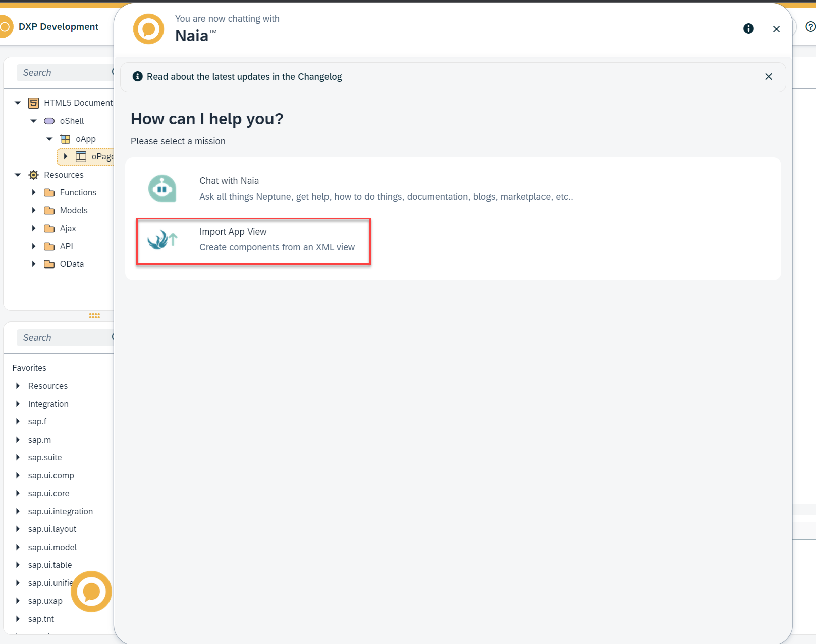Click the Ajax folder icon
This screenshot has height=644, width=816.
[x=49, y=228]
